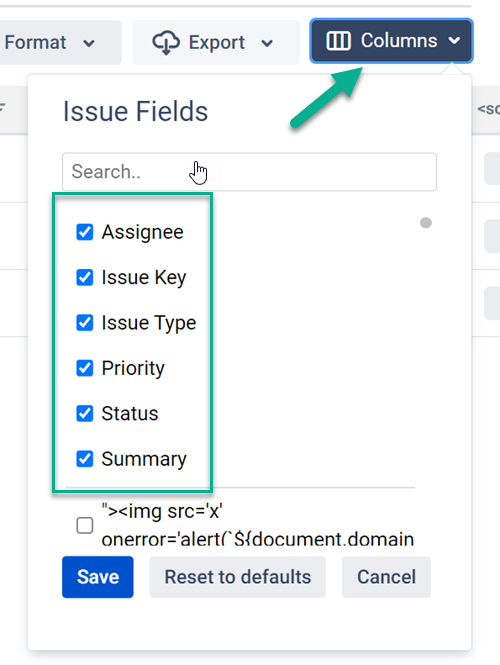Uncheck the Assignee checkbox

(x=85, y=232)
